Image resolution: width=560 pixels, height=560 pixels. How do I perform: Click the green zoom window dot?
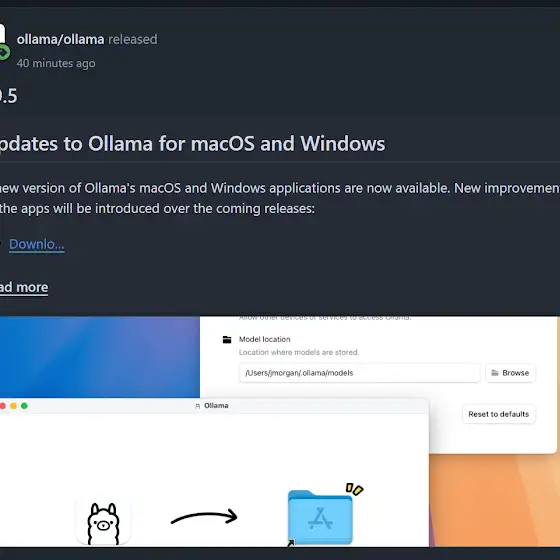[x=24, y=406]
